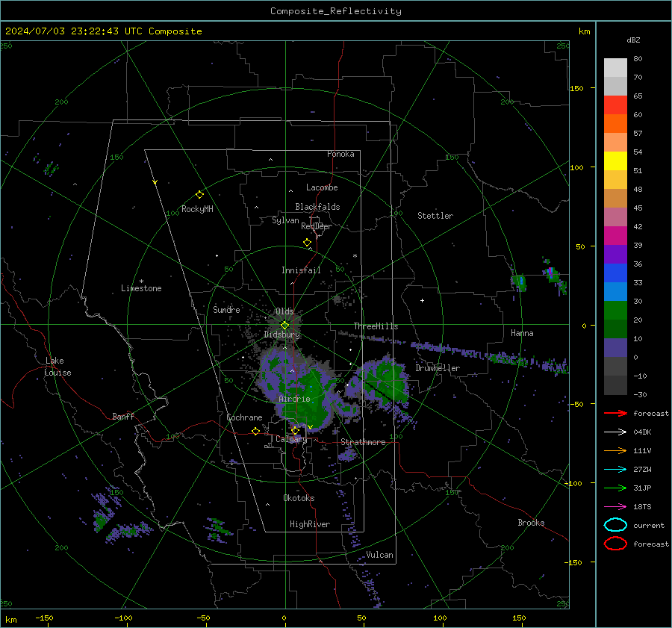
Task: Select the red 60–65 dBZ swatch
Action: click(x=615, y=105)
